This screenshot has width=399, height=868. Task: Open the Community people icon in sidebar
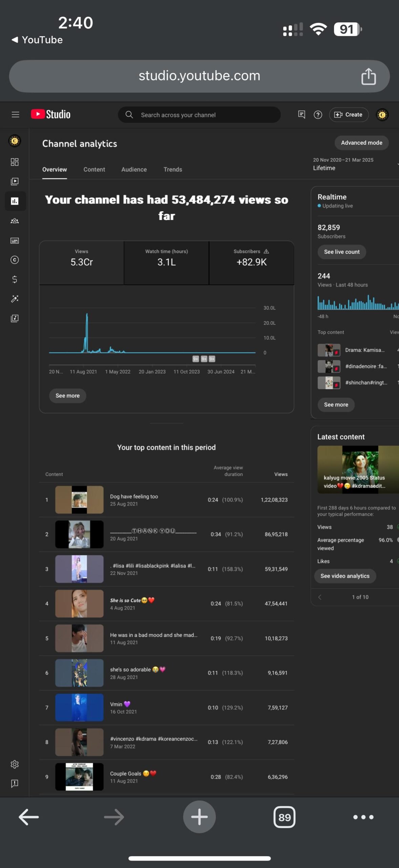(15, 221)
